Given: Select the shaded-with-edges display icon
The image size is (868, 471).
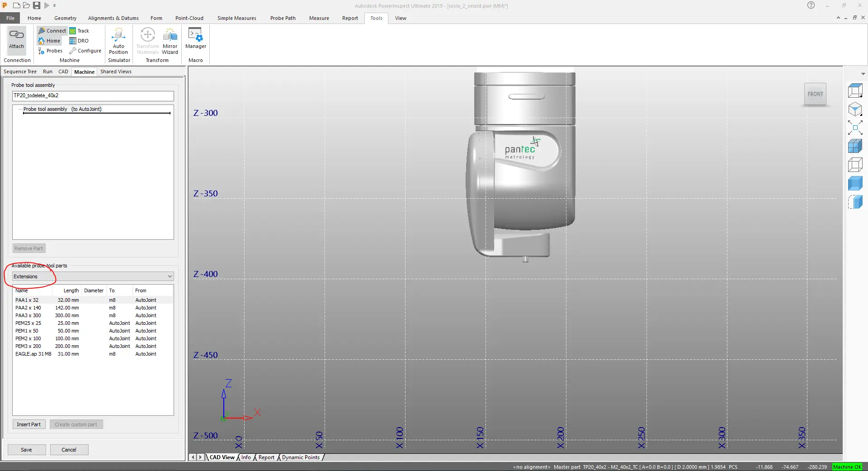Looking at the screenshot, I should [x=855, y=147].
